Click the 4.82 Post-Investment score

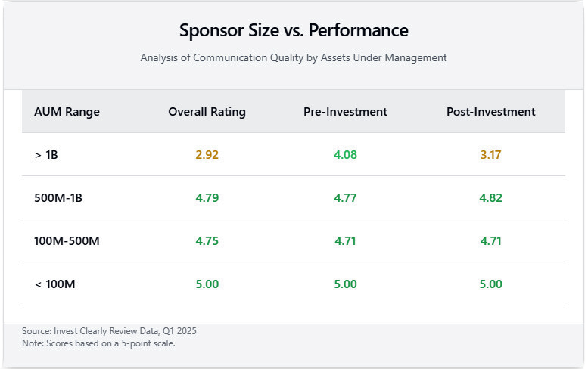coord(490,198)
